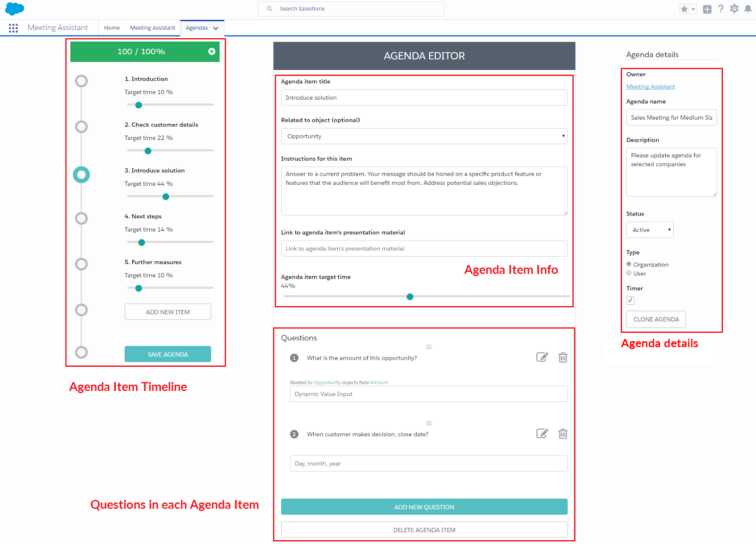
Task: Click the Dynamic Value Input field
Action: pos(429,394)
